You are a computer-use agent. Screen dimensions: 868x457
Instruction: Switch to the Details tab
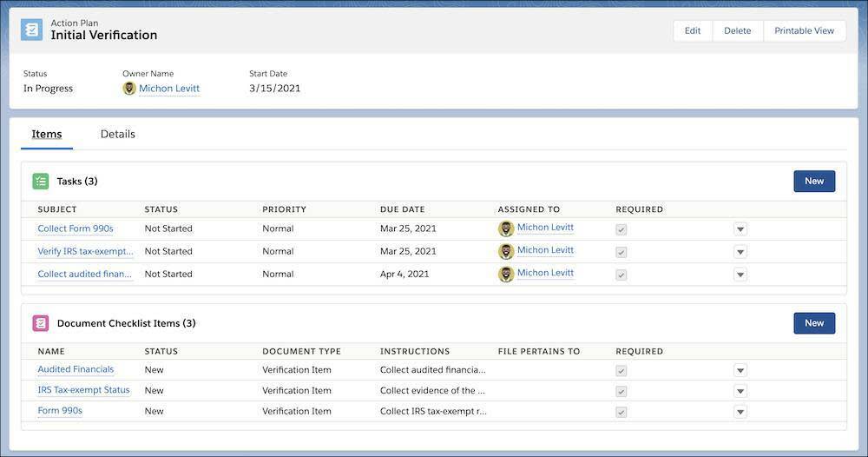(117, 134)
